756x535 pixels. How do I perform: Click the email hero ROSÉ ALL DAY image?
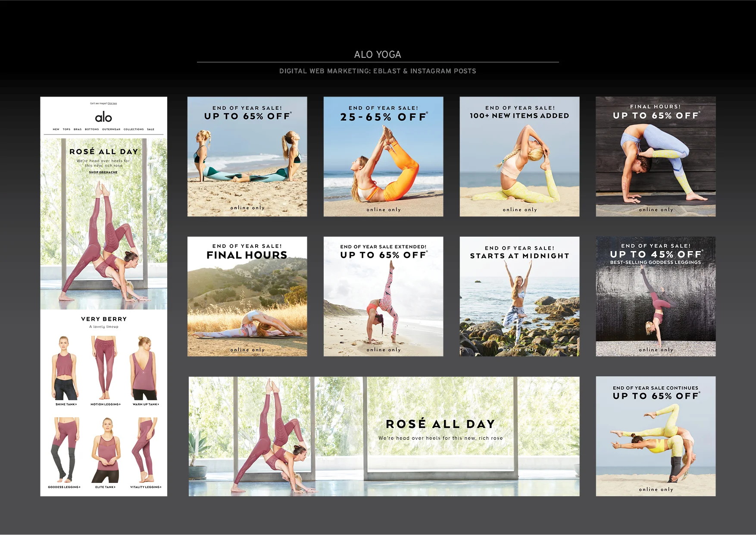coord(103,224)
